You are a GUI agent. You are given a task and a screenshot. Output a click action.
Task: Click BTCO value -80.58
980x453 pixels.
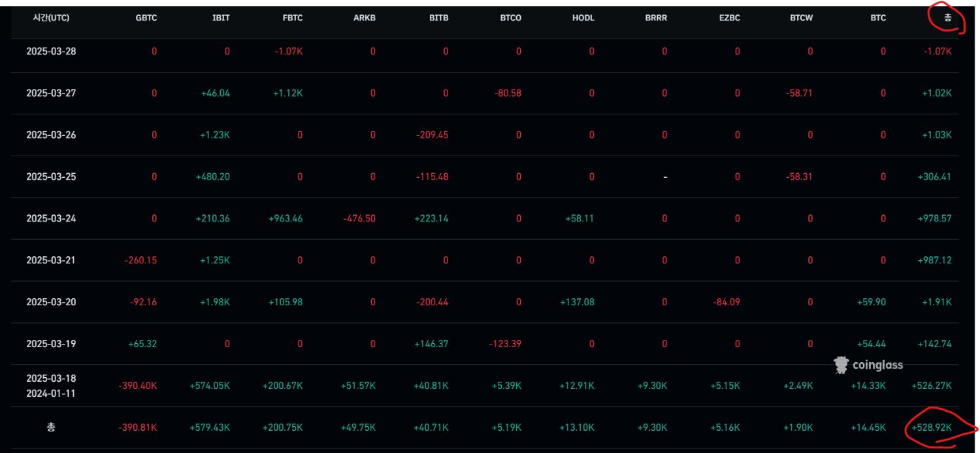[507, 93]
